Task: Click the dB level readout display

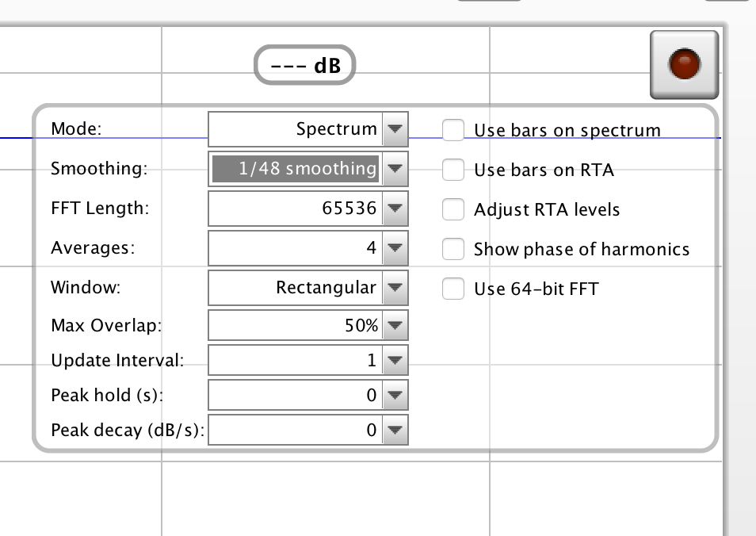Action: [x=305, y=66]
